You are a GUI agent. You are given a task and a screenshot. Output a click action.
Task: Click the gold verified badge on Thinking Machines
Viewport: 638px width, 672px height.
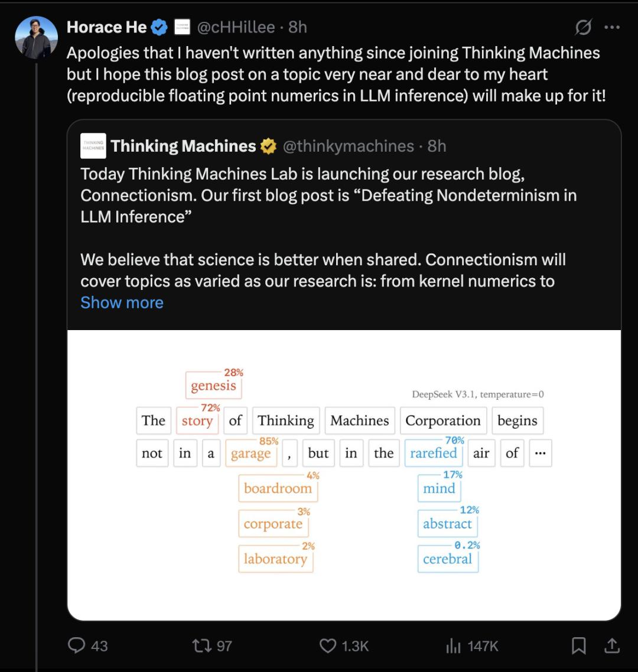click(x=268, y=146)
